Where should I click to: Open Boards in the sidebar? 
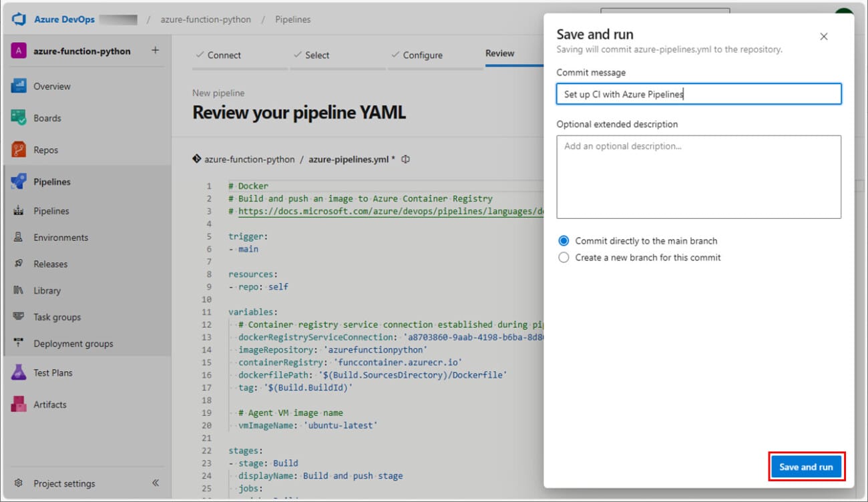[47, 118]
